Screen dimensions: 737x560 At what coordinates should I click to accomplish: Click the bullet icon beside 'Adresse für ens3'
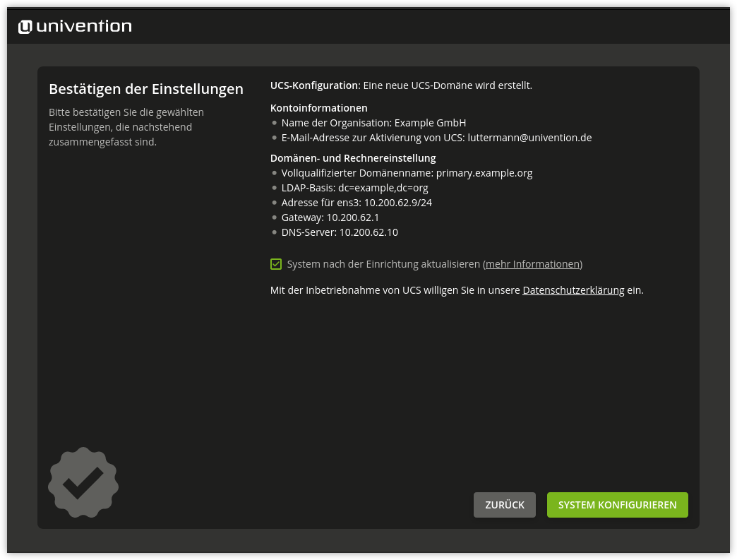(274, 202)
